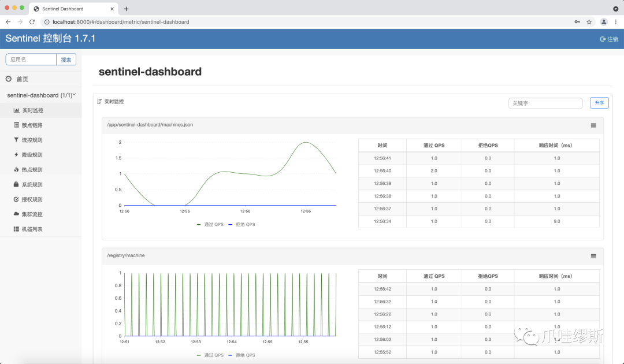Go back in browser history

point(8,22)
